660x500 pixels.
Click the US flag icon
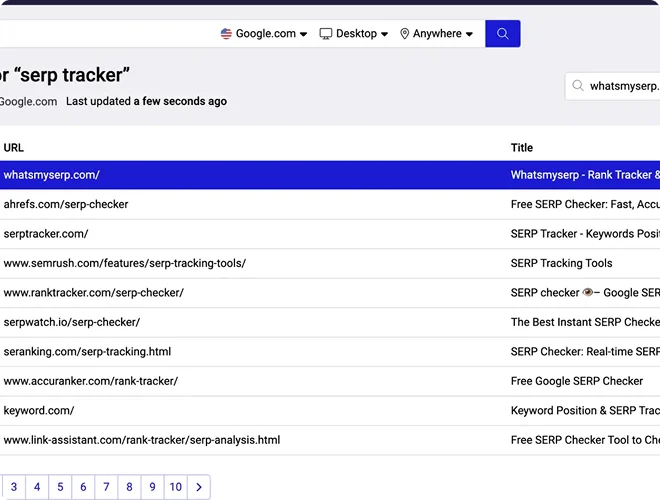226,34
